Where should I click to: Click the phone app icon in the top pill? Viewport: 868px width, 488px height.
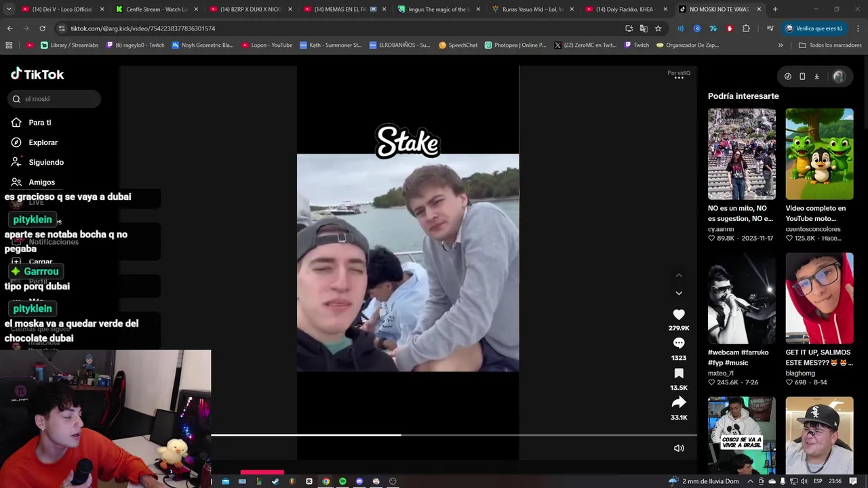[802, 77]
